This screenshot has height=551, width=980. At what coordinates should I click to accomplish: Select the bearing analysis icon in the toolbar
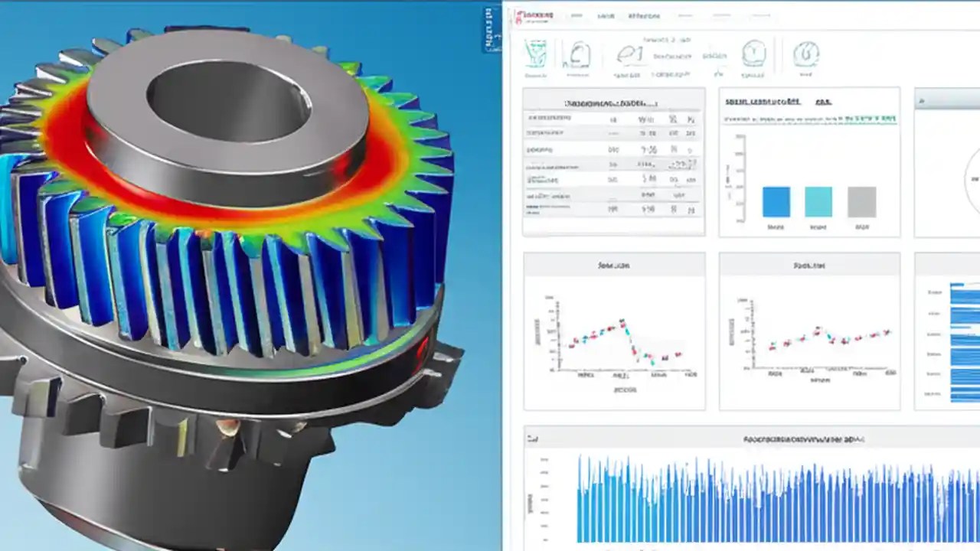tap(754, 52)
